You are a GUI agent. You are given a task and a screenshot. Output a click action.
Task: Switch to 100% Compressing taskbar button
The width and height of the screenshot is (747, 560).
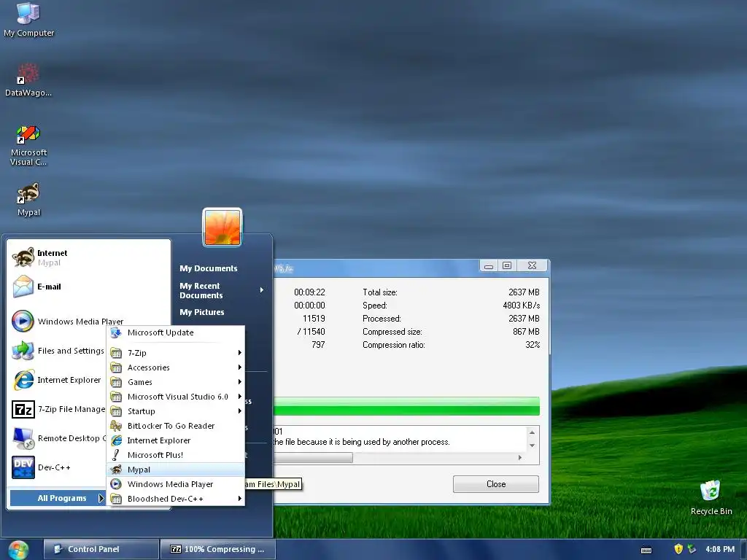pyautogui.click(x=217, y=549)
